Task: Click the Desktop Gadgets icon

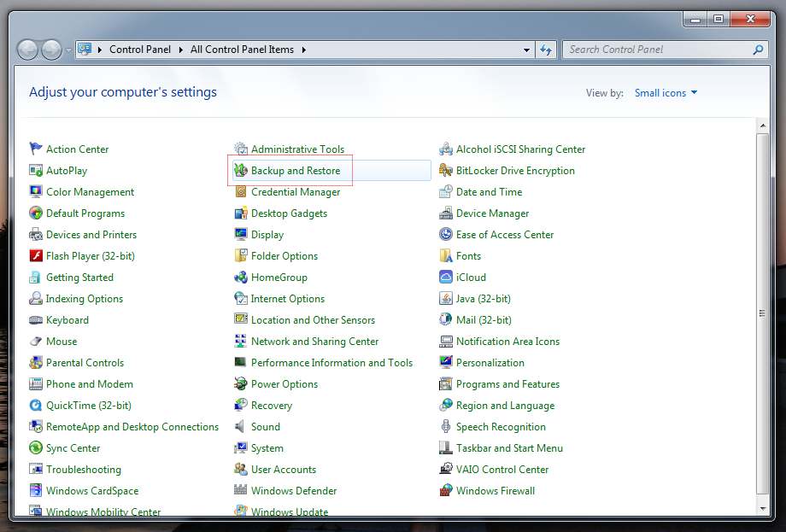Action: (241, 213)
